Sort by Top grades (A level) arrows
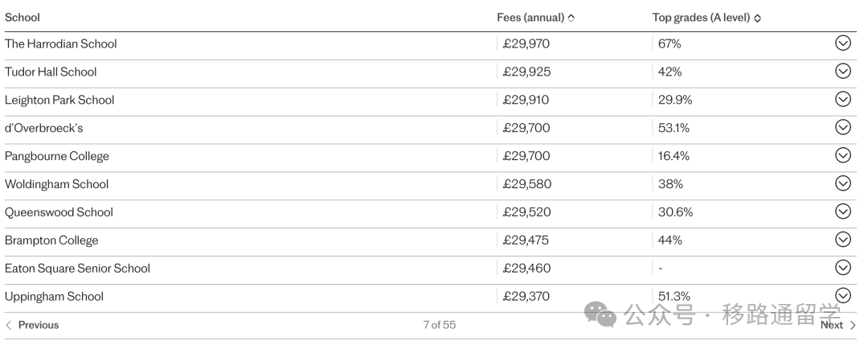Image resolution: width=868 pixels, height=349 pixels. pyautogui.click(x=757, y=18)
